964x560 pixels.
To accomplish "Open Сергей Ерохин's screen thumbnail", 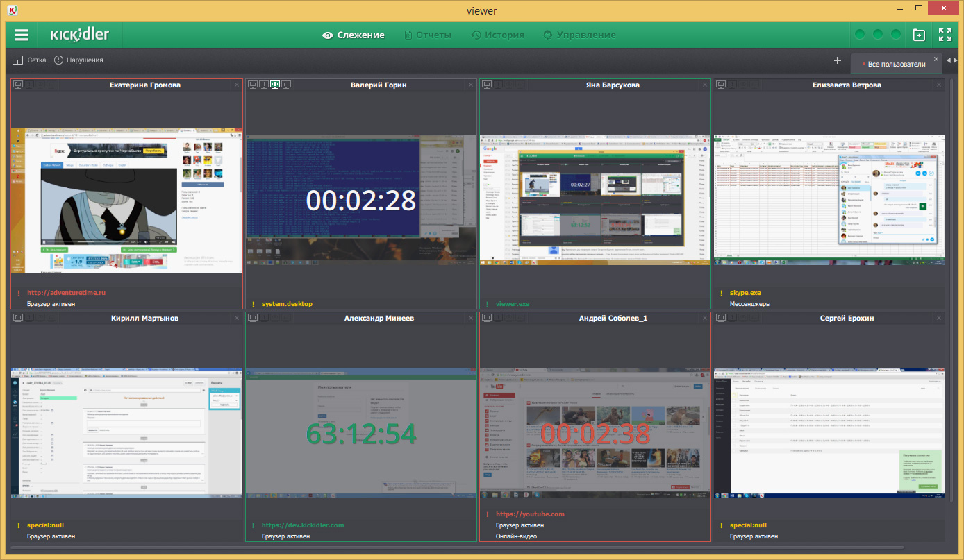I will click(x=829, y=433).
